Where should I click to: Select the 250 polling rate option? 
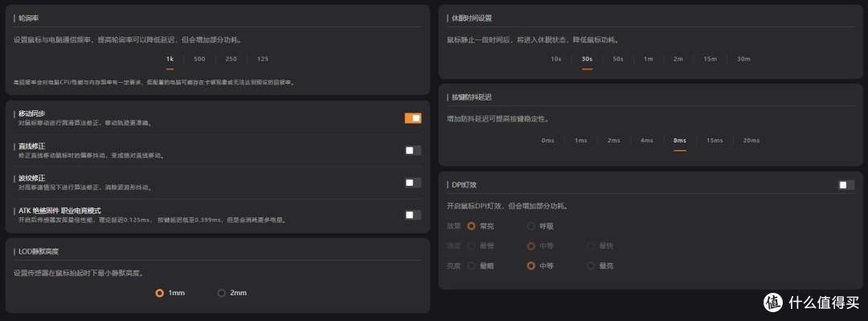click(231, 59)
